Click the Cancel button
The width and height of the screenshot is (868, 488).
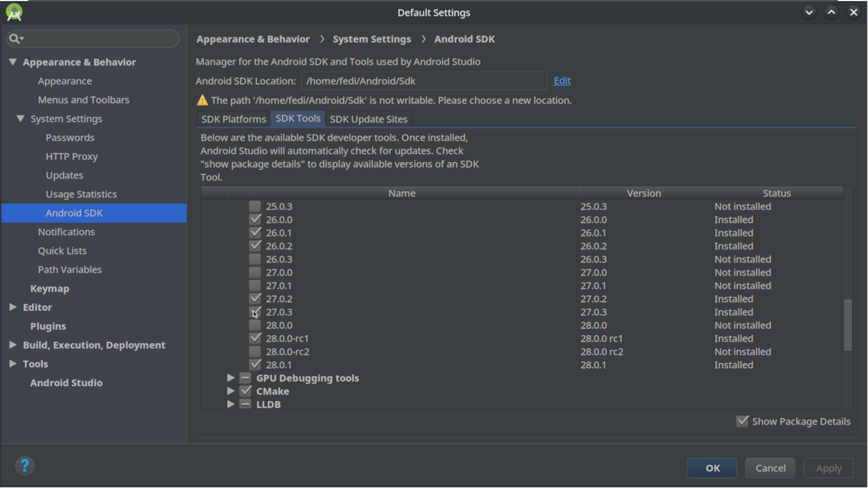pos(770,468)
